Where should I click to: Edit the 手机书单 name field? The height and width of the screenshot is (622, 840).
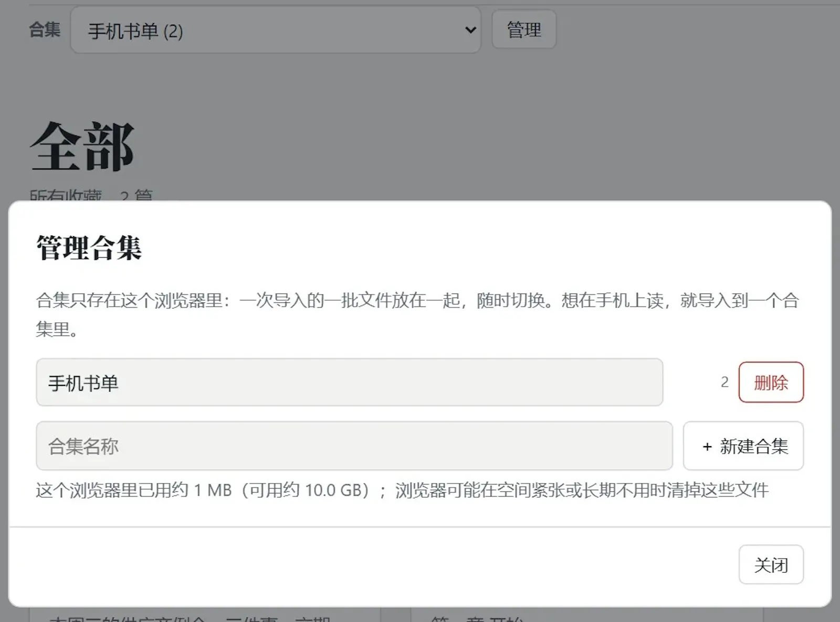pyautogui.click(x=350, y=382)
